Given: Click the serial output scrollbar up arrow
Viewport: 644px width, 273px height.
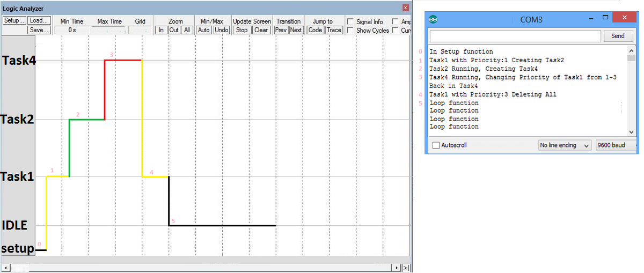Looking at the screenshot, I should coord(631,51).
